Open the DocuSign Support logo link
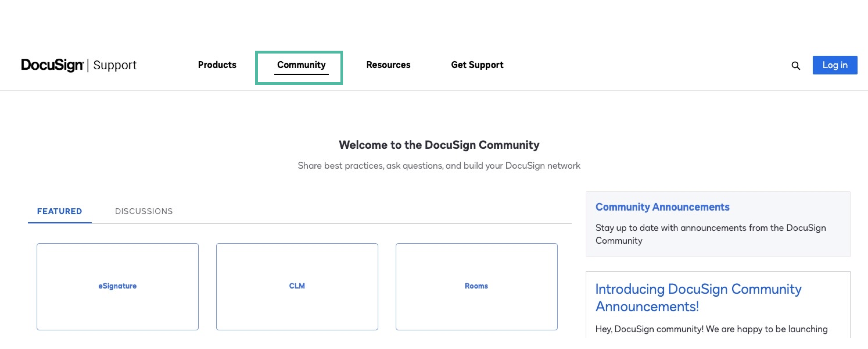Image resolution: width=868 pixels, height=349 pixels. pos(79,65)
